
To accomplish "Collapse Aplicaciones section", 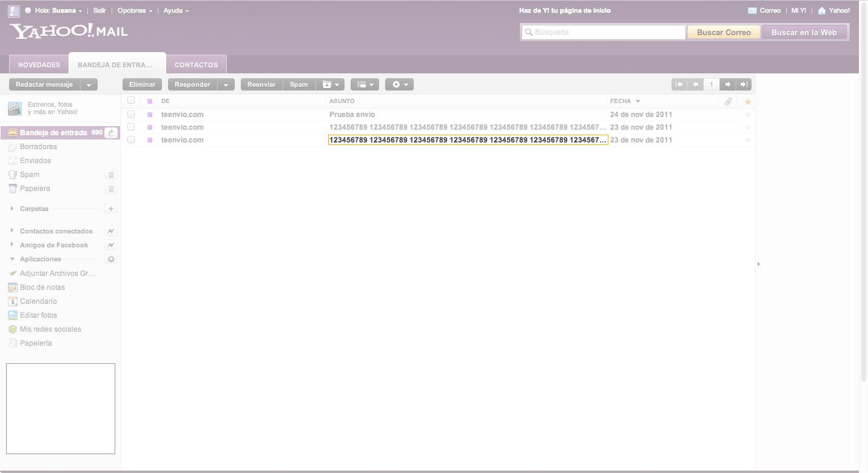I will pos(13,259).
